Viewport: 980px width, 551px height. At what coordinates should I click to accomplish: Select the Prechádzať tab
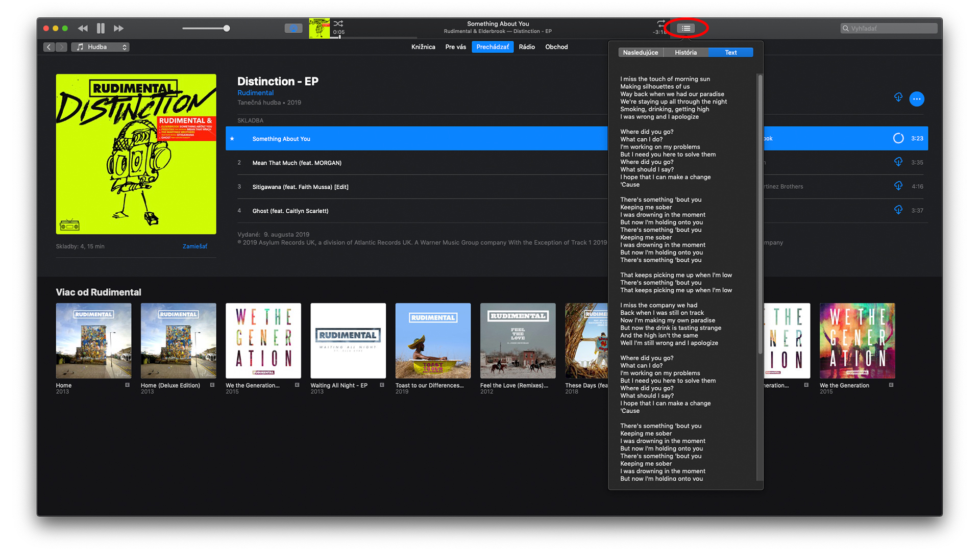(x=493, y=47)
